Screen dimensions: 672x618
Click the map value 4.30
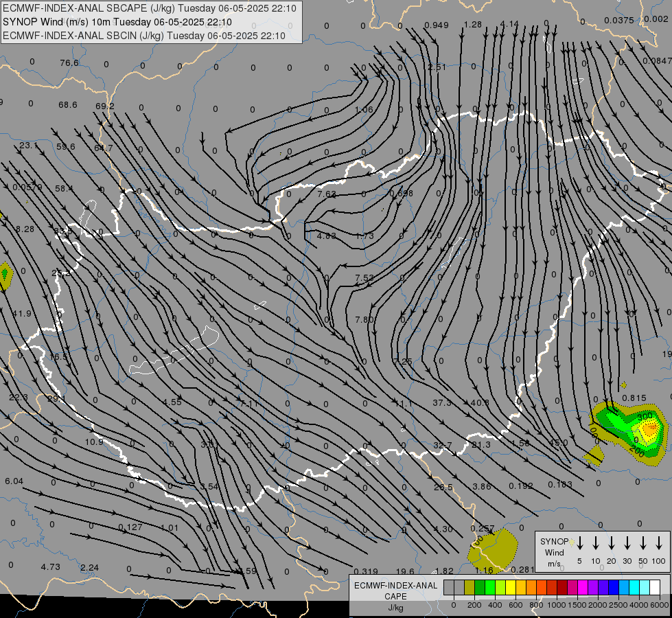coord(443,529)
